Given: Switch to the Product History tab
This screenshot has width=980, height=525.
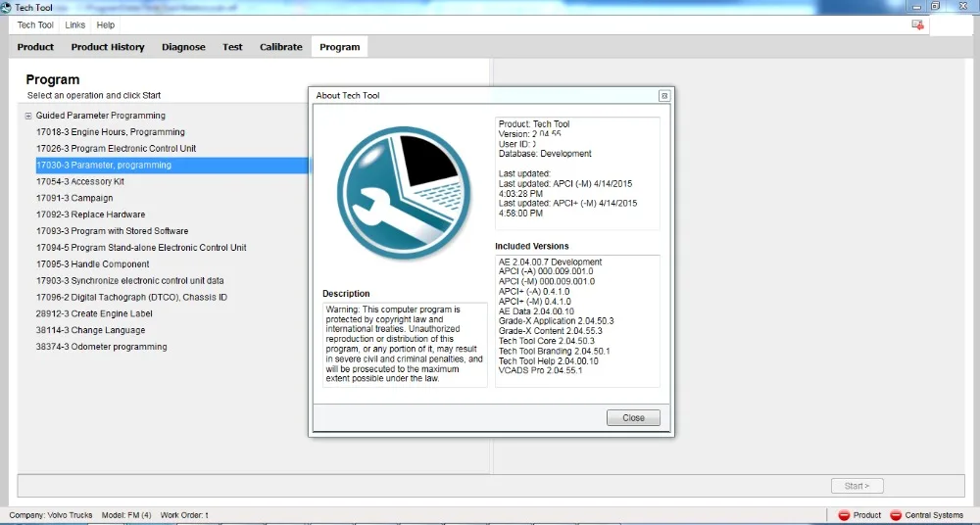Looking at the screenshot, I should pyautogui.click(x=108, y=47).
